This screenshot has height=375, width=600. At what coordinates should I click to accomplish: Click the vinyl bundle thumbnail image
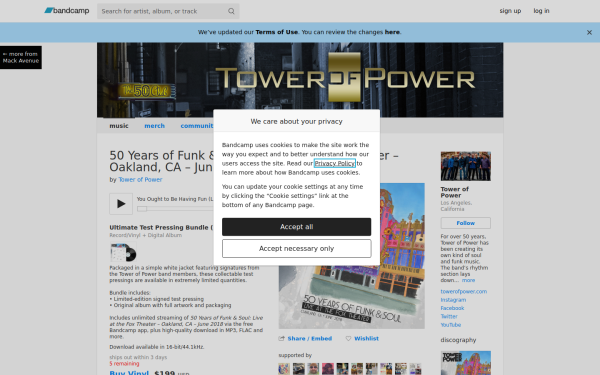[123, 253]
